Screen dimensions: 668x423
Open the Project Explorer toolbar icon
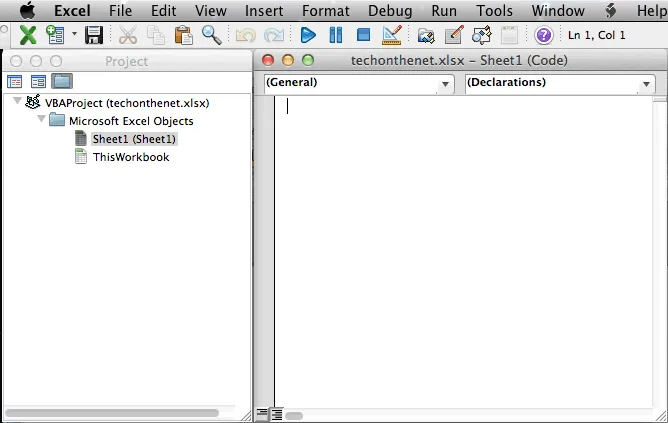coord(426,36)
